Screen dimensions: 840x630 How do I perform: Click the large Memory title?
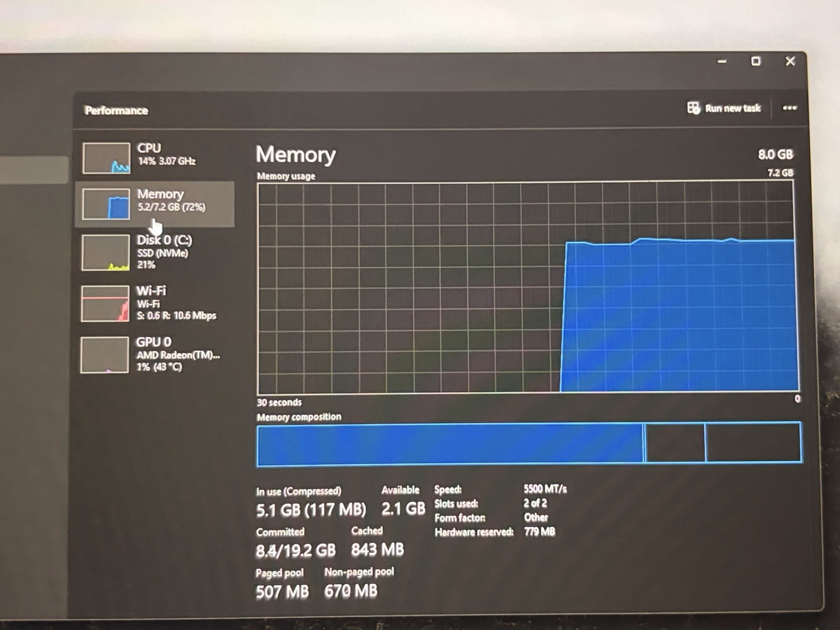(296, 154)
